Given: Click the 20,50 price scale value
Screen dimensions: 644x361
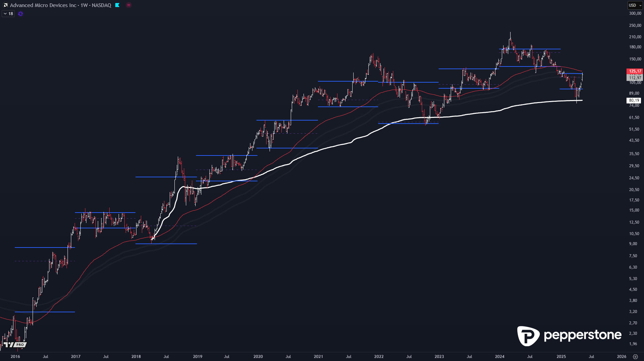Looking at the screenshot, I should point(634,190).
